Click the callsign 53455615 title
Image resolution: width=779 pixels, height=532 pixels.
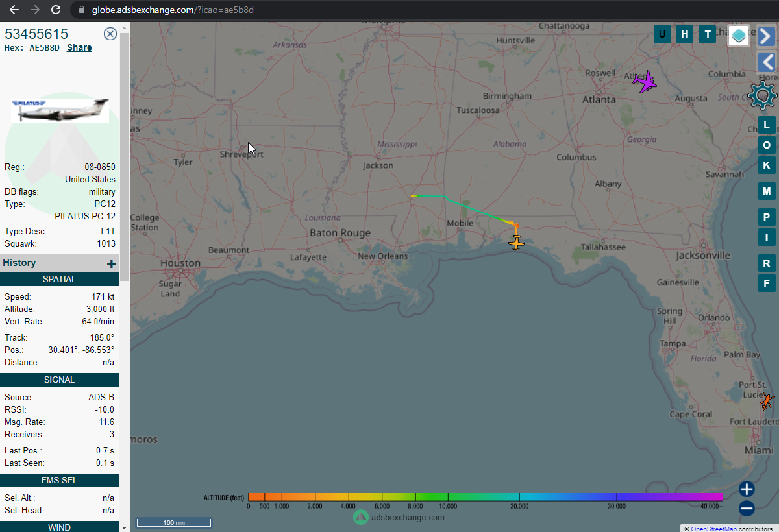(x=36, y=34)
